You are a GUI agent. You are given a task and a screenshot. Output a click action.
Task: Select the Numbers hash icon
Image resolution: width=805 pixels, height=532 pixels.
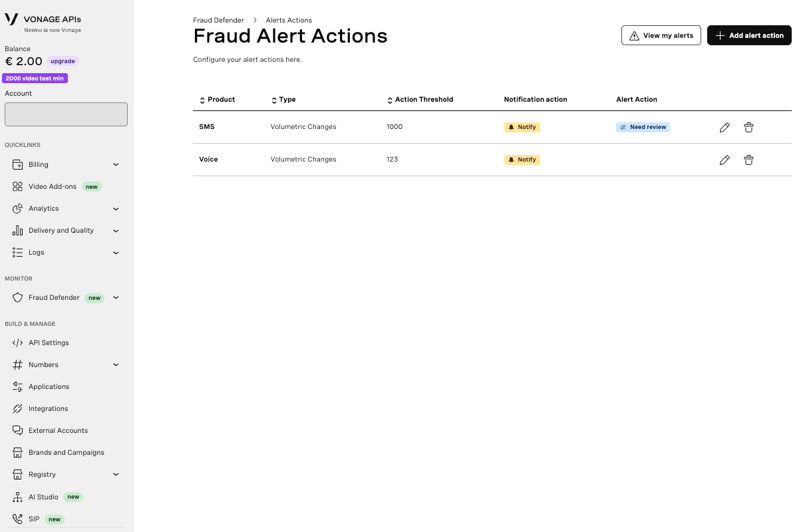(17, 364)
